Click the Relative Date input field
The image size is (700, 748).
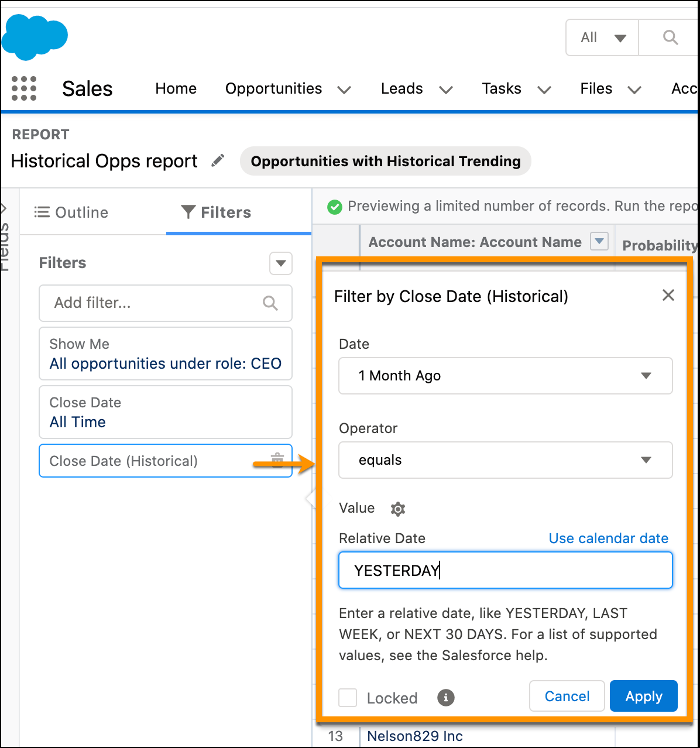click(x=505, y=570)
